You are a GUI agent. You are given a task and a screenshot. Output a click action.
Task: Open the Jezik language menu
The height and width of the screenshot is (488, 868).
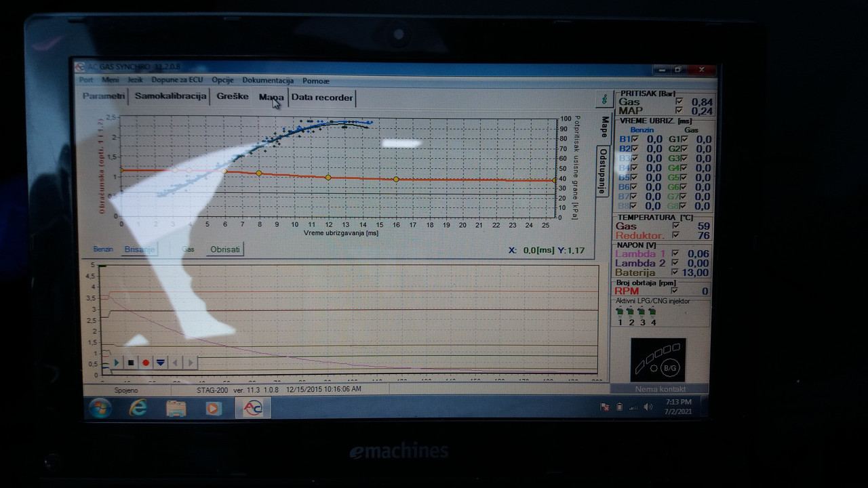pos(136,80)
